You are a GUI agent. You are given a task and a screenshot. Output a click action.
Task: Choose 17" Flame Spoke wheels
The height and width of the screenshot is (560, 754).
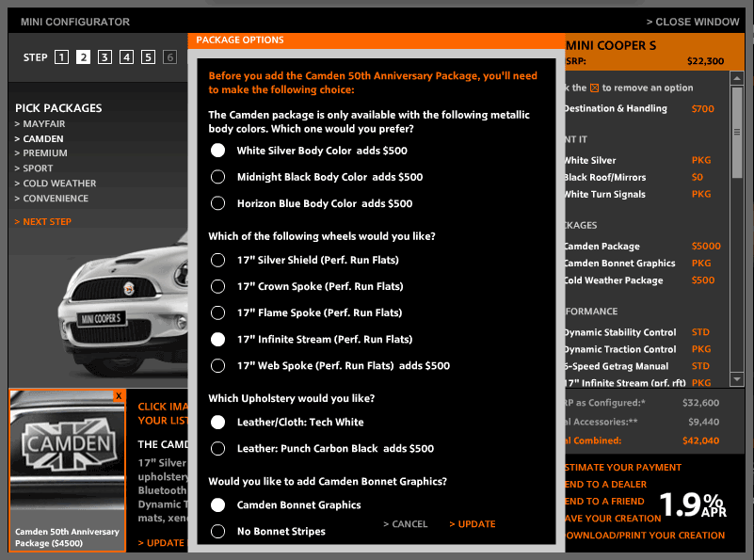(217, 312)
